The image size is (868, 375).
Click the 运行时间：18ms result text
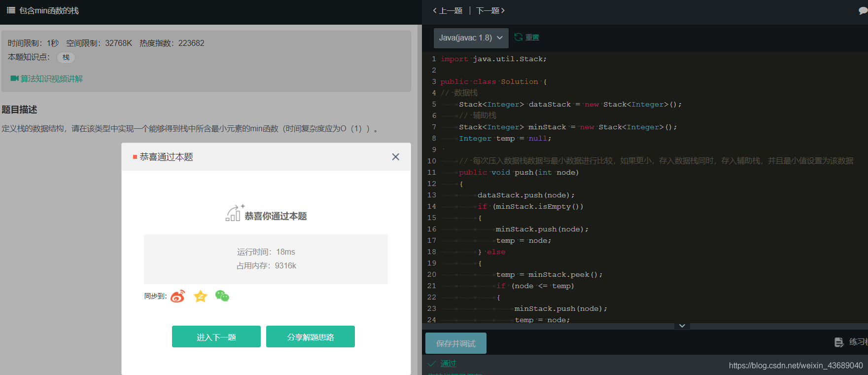point(266,252)
